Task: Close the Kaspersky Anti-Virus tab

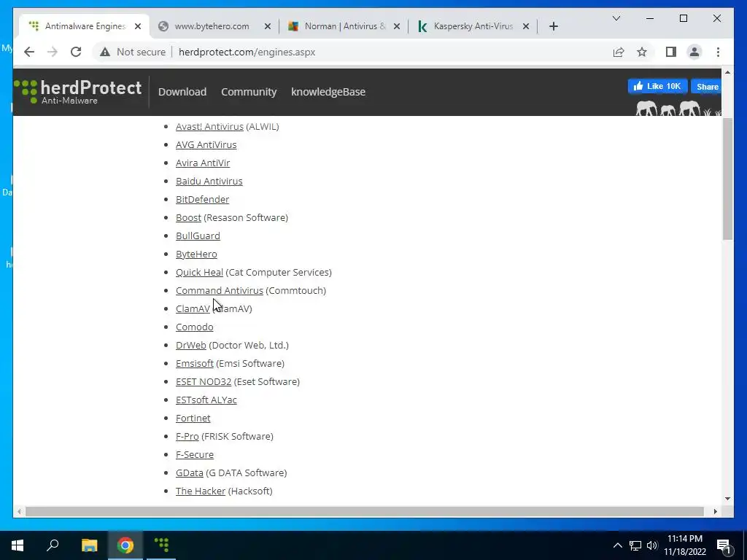Action: coord(525,26)
